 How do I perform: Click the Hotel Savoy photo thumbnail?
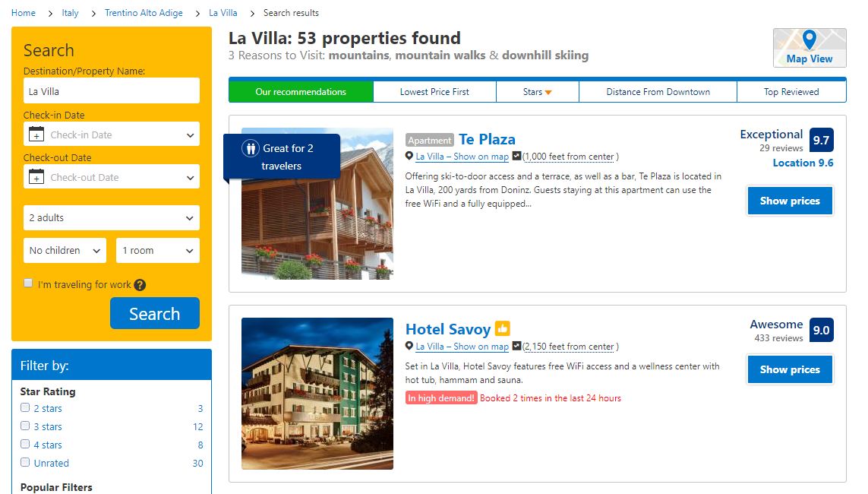pos(317,393)
